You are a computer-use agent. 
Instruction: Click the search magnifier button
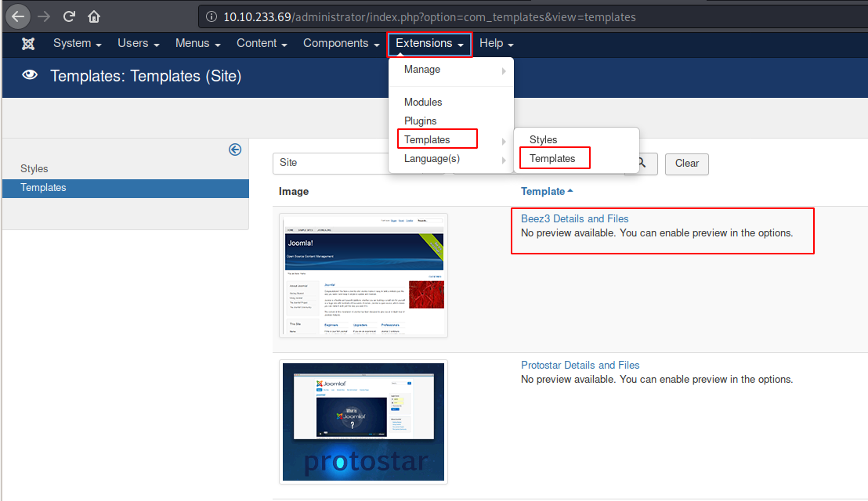point(642,163)
